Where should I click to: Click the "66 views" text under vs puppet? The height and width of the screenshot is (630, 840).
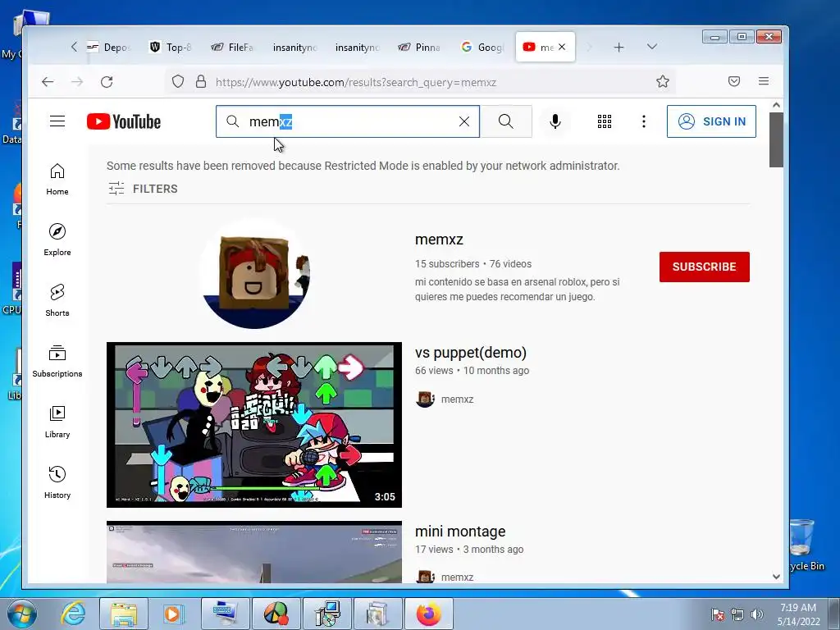[434, 370]
